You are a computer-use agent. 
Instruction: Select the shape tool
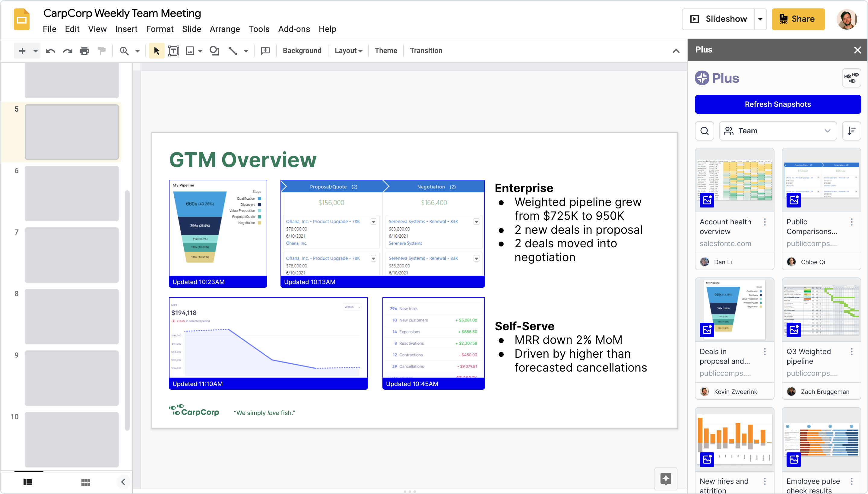214,51
